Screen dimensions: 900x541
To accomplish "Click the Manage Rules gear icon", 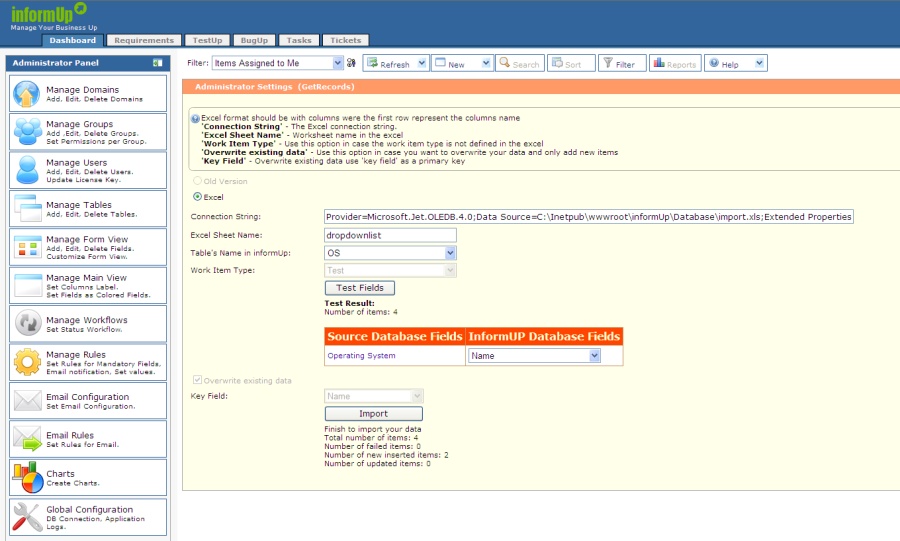I will tap(27, 362).
